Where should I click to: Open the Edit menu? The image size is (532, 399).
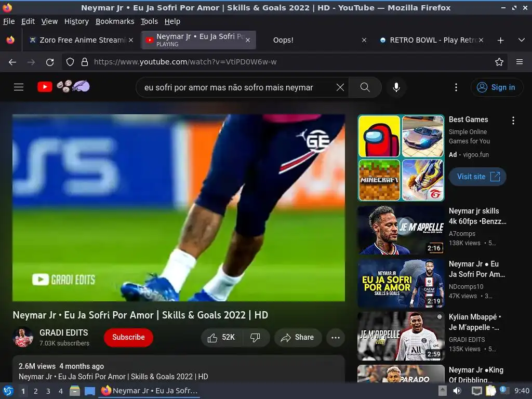pyautogui.click(x=28, y=21)
